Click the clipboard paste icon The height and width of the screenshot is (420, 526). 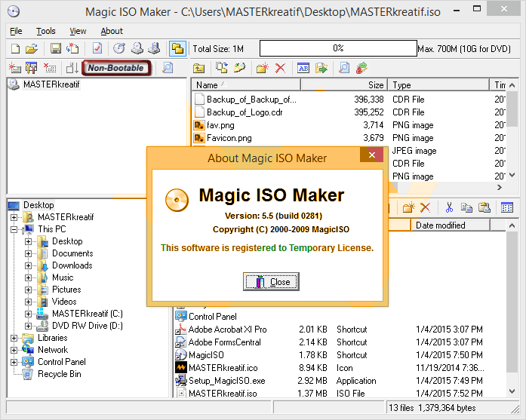pyautogui.click(x=484, y=207)
